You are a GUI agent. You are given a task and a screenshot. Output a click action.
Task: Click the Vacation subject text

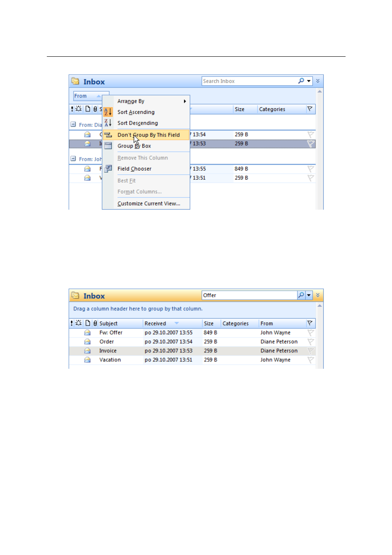pos(110,360)
